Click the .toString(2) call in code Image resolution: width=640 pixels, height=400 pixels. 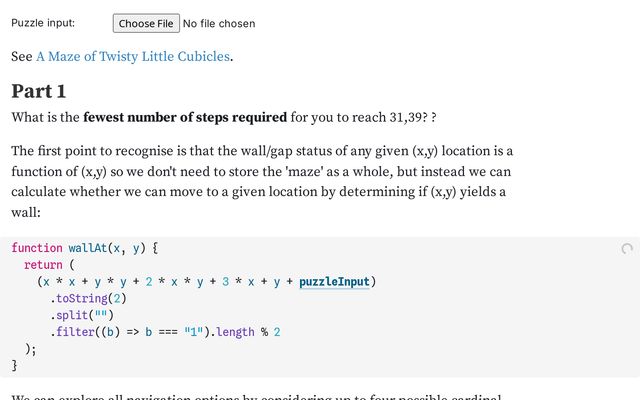coord(88,298)
